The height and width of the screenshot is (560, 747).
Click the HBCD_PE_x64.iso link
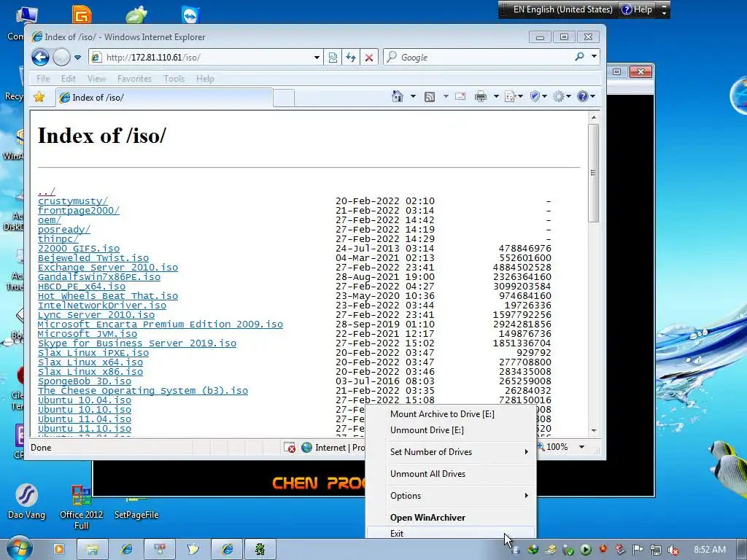[x=82, y=286]
